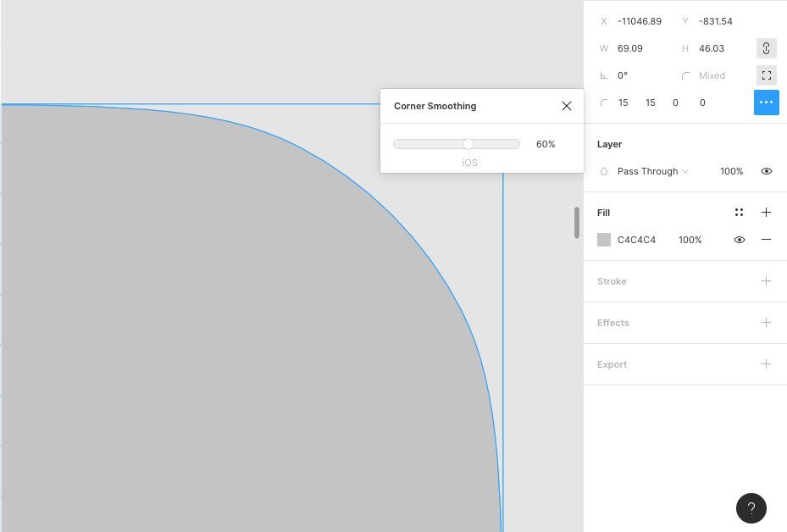Image resolution: width=787 pixels, height=532 pixels.
Task: Edit bottom-left corner radius field
Action: (x=702, y=103)
